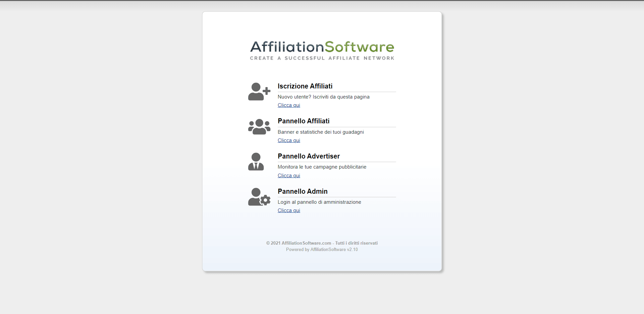This screenshot has height=314, width=644.
Task: Open the 'Clicca qui' link for Pannello Advertiser
Action: (289, 176)
